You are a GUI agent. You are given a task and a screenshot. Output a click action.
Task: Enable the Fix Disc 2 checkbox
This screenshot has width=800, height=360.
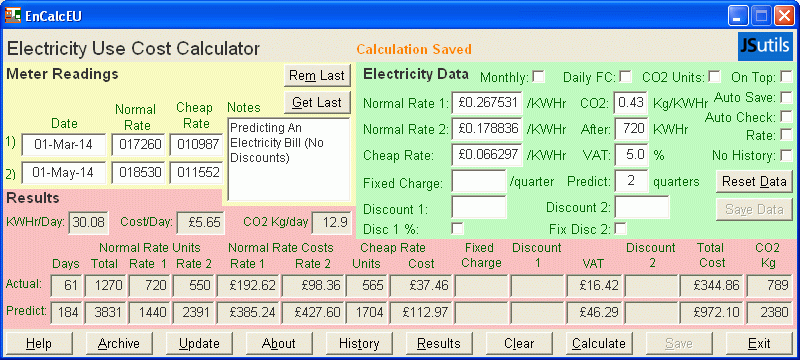pos(620,228)
